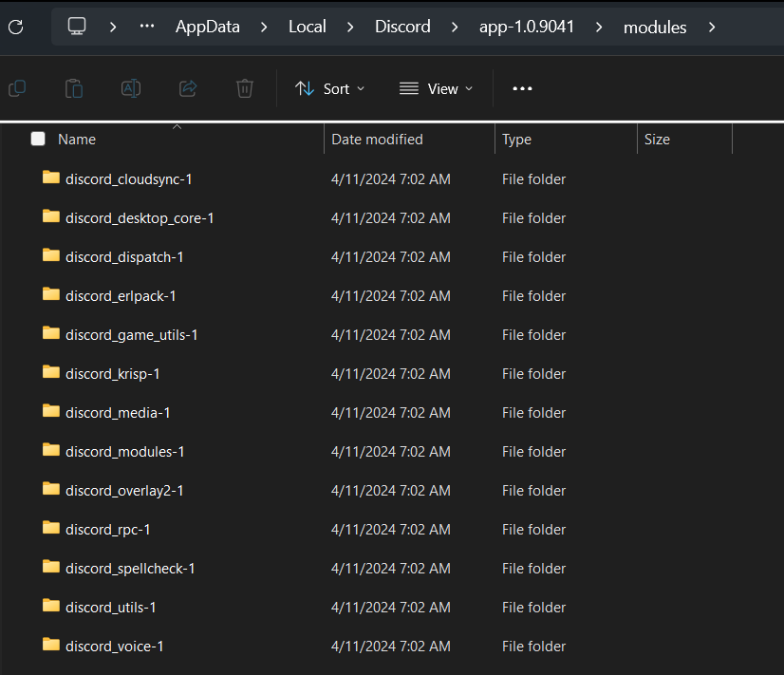Sort by the Size column header
The width and height of the screenshot is (784, 675).
[657, 140]
